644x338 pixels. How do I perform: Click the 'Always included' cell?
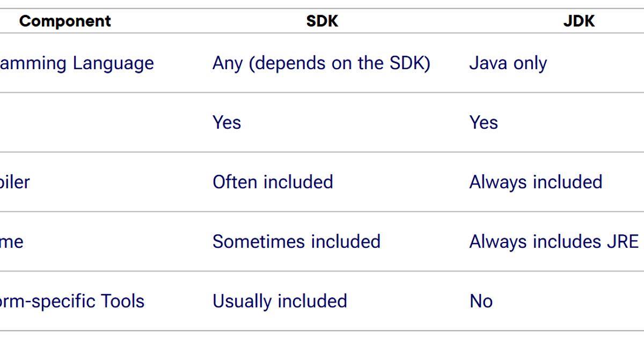[536, 182]
